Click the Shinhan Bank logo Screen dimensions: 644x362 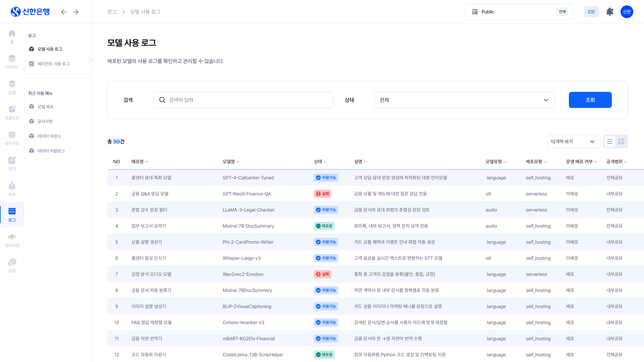click(30, 12)
